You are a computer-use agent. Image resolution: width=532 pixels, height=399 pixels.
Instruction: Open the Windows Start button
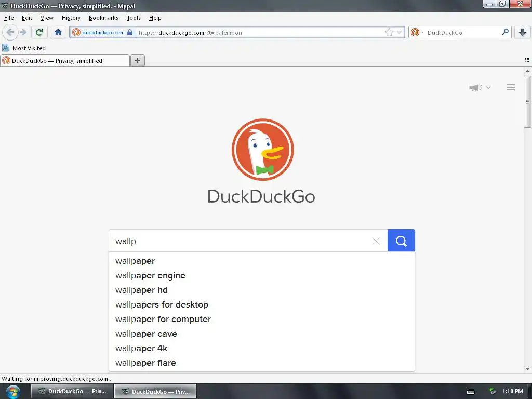(13, 392)
